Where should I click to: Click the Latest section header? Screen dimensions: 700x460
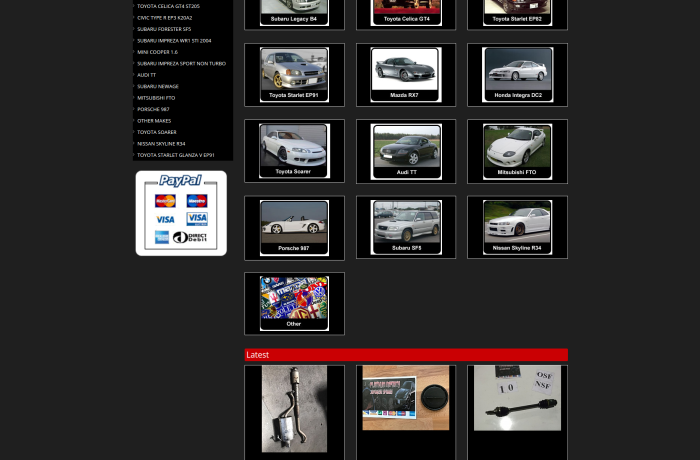coord(406,355)
